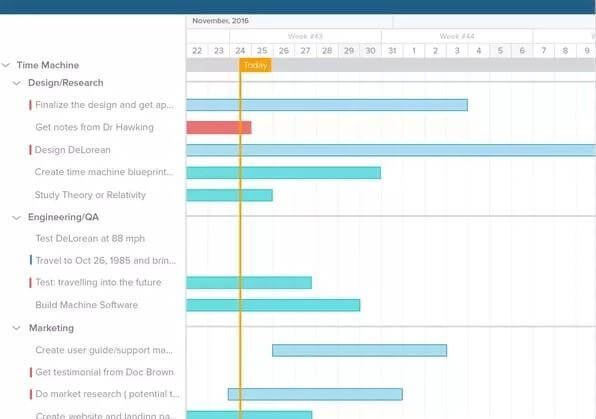Select the Finalize the design task bar
Screen dimensions: 596x419
327,105
